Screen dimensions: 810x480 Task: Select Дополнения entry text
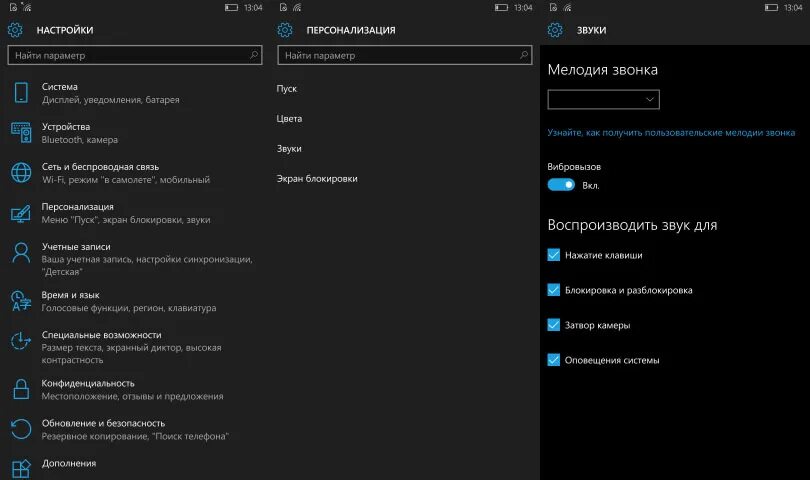click(69, 463)
